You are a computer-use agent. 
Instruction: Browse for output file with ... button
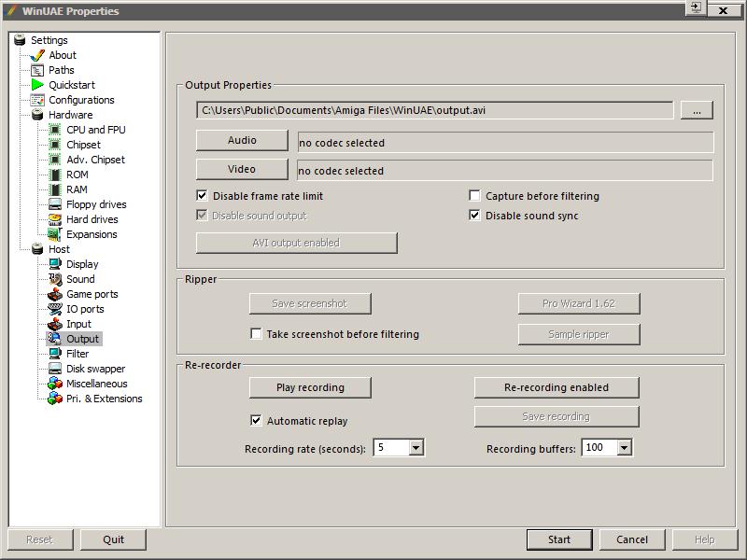pos(697,110)
